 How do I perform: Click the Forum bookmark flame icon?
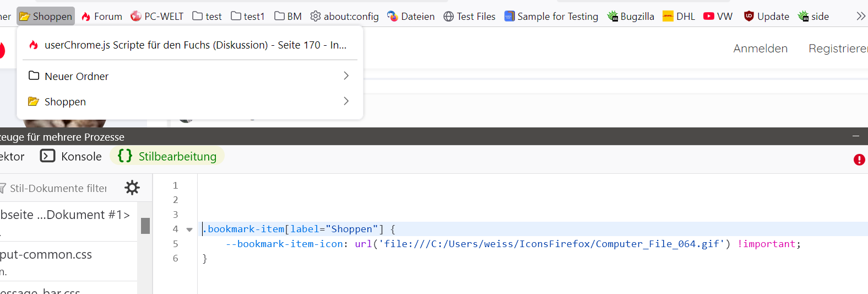coord(86,17)
